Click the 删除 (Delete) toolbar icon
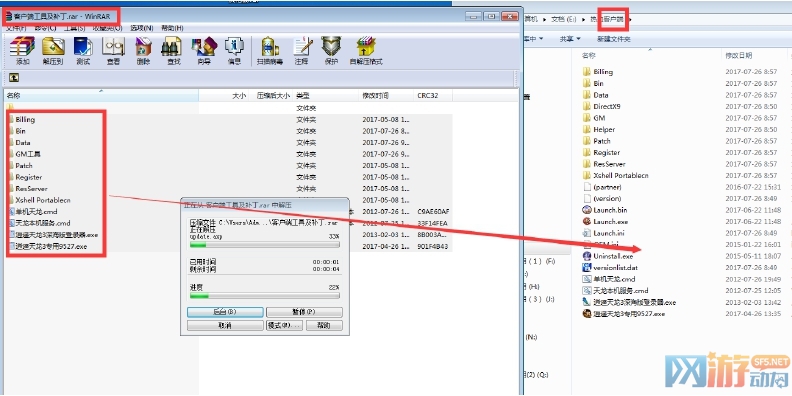 [x=143, y=51]
